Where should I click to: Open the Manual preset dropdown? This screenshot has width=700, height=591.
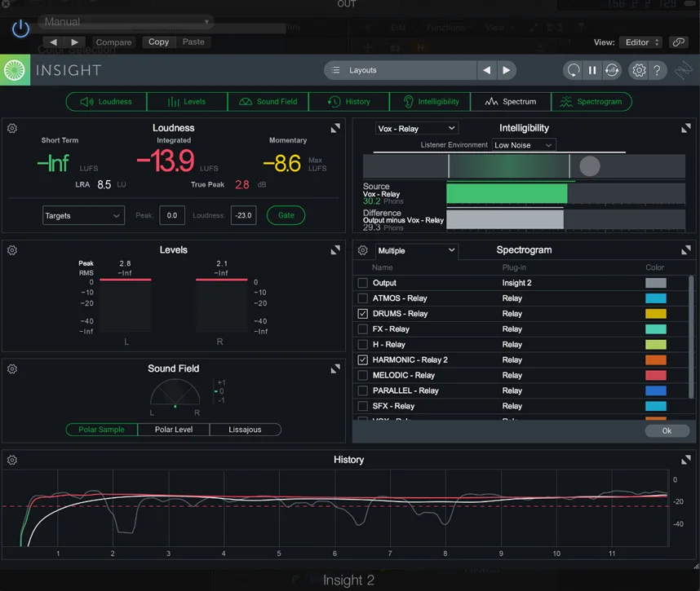pyautogui.click(x=126, y=21)
